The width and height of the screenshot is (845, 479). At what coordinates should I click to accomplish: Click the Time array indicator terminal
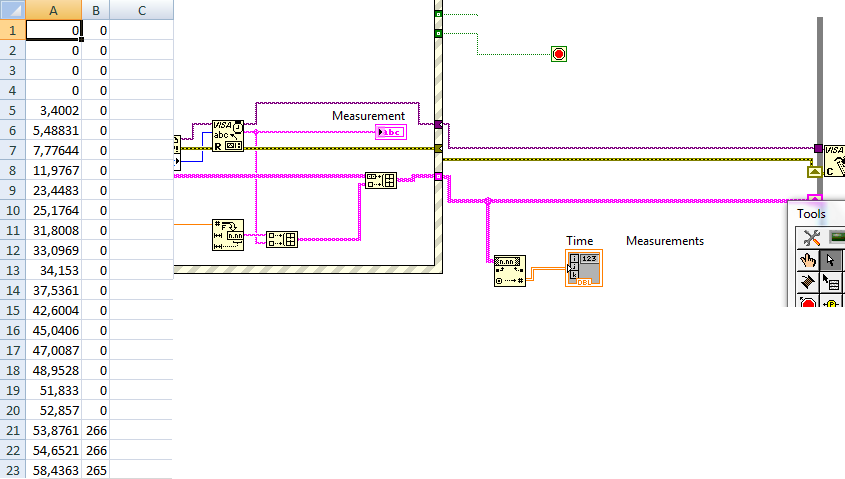(584, 268)
